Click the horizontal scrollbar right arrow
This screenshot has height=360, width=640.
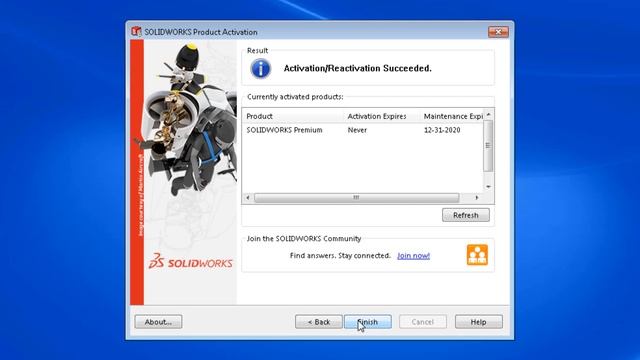(477, 198)
